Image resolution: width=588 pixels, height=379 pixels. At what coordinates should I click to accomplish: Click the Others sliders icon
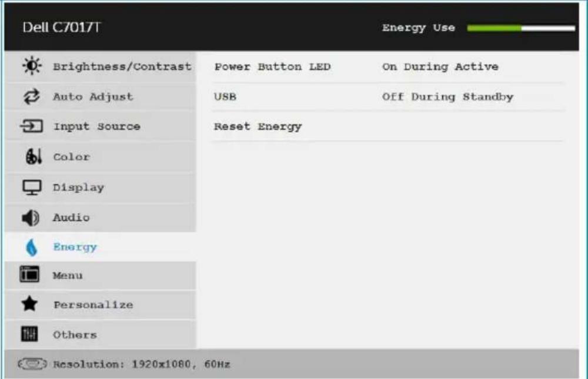pyautogui.click(x=29, y=334)
